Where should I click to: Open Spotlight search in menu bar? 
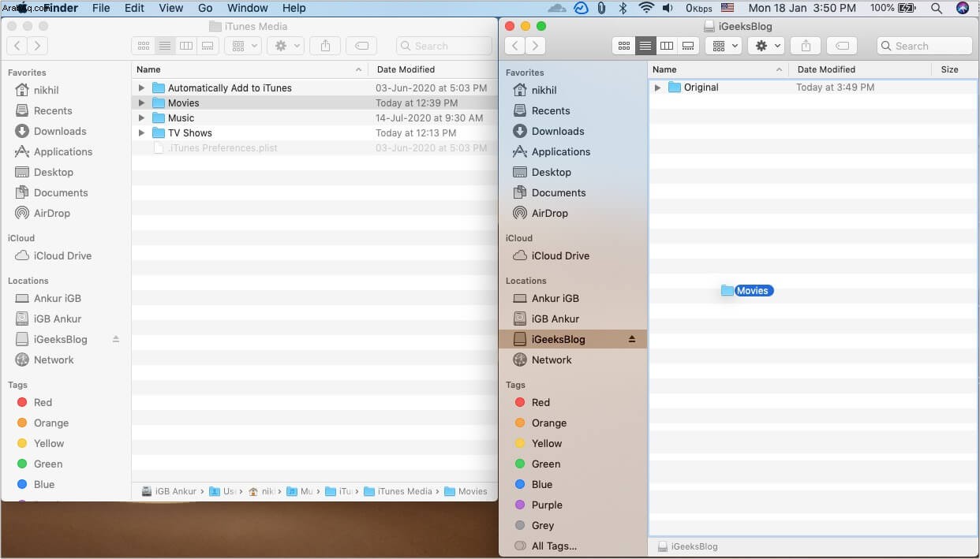tap(937, 8)
